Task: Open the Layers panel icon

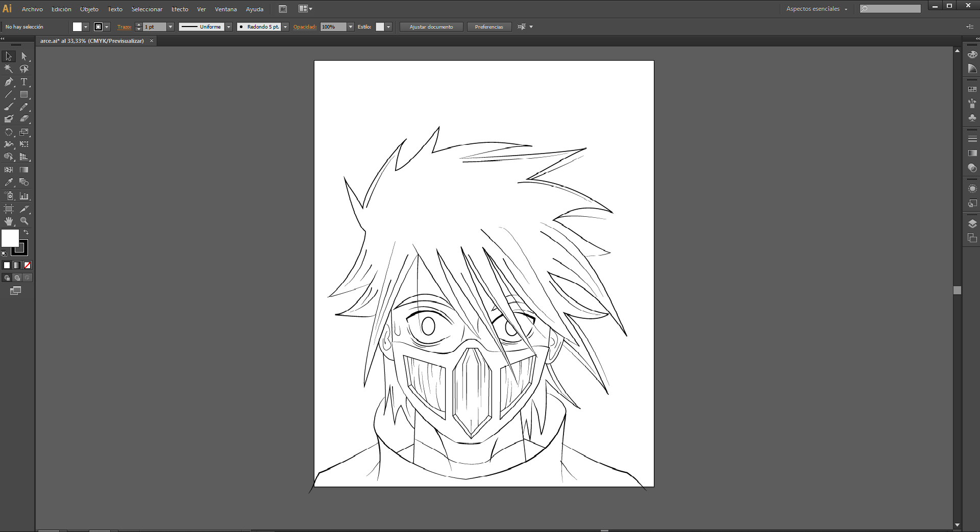Action: pos(972,224)
